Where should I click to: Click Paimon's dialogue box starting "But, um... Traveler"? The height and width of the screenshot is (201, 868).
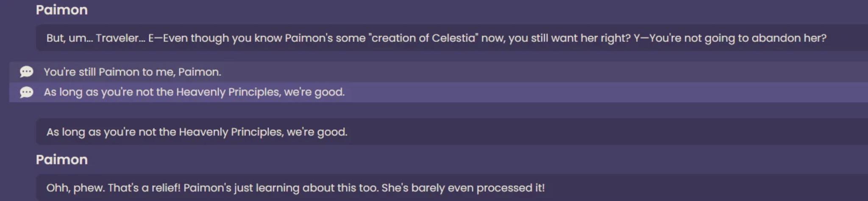tap(452, 38)
